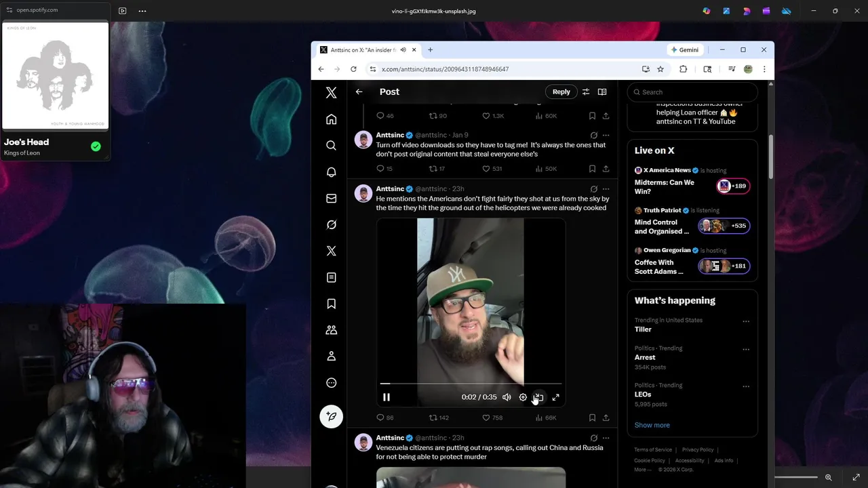Mute the Chrome tab audio icon
Image resolution: width=868 pixels, height=488 pixels.
[x=403, y=49]
